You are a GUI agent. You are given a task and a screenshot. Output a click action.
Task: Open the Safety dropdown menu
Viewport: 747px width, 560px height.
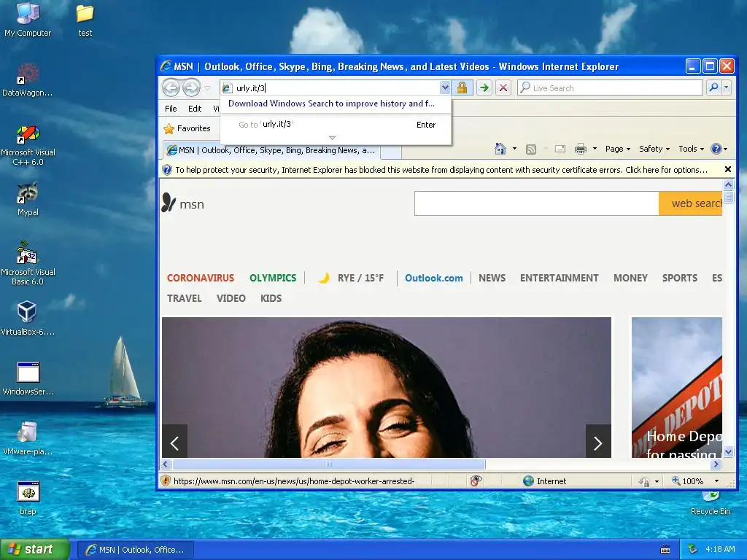click(x=654, y=149)
